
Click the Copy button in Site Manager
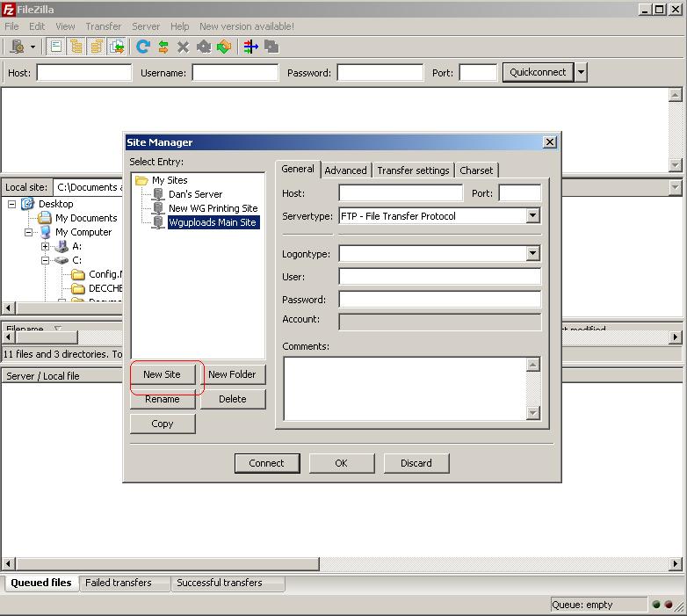tap(163, 424)
